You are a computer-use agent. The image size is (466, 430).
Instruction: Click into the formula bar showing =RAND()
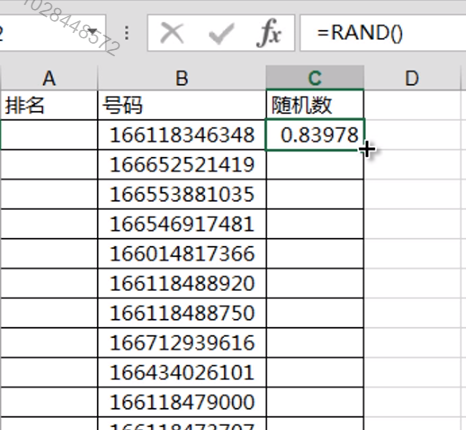[383, 33]
